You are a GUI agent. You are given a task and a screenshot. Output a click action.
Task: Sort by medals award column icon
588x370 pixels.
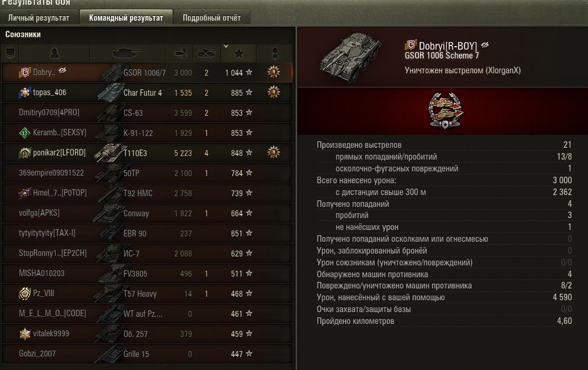pyautogui.click(x=275, y=54)
